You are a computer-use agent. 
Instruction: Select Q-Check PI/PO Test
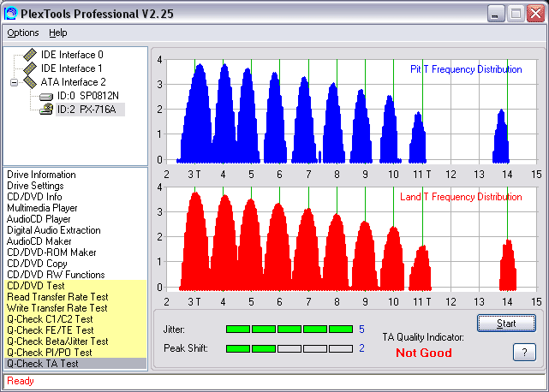click(75, 353)
